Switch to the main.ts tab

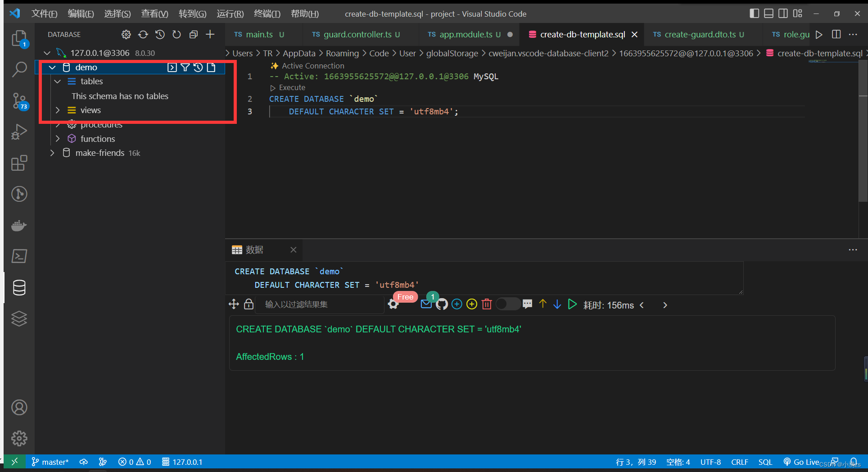tap(259, 34)
